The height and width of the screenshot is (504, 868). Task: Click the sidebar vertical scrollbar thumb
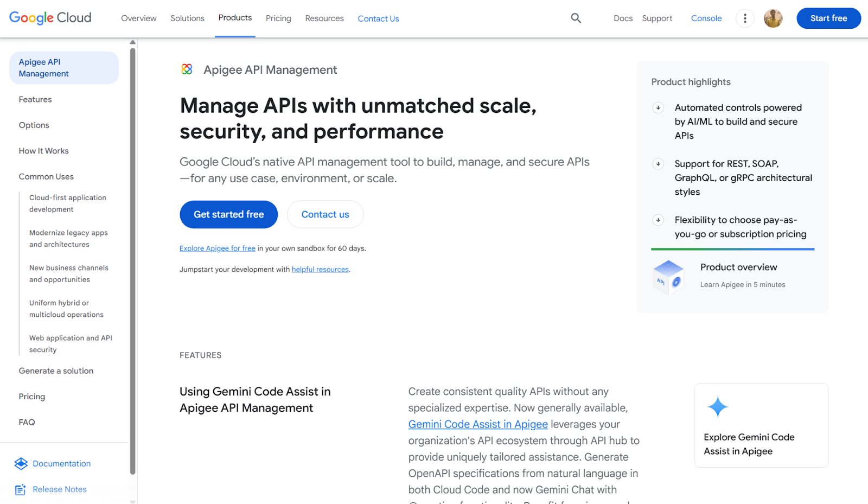pyautogui.click(x=133, y=261)
